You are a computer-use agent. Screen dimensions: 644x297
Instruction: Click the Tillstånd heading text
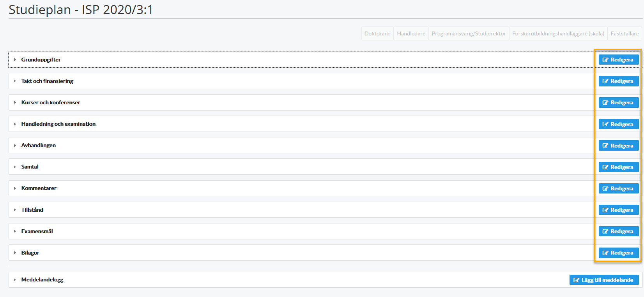[x=32, y=210]
